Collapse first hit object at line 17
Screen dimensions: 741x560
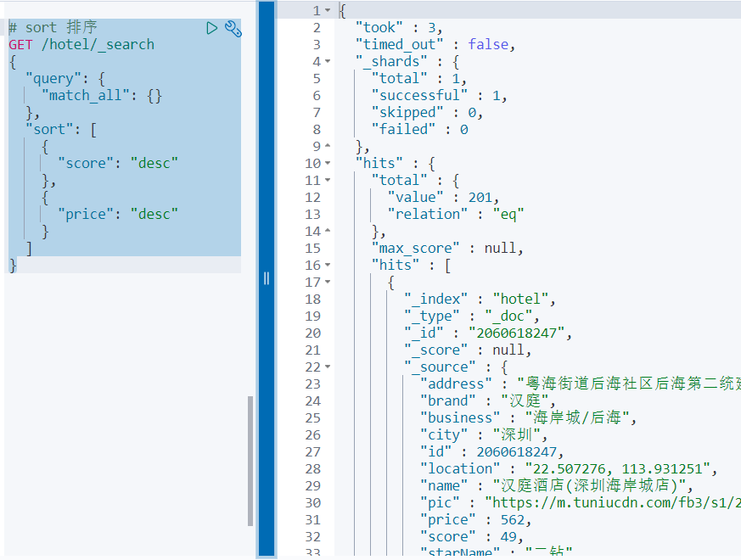(328, 283)
